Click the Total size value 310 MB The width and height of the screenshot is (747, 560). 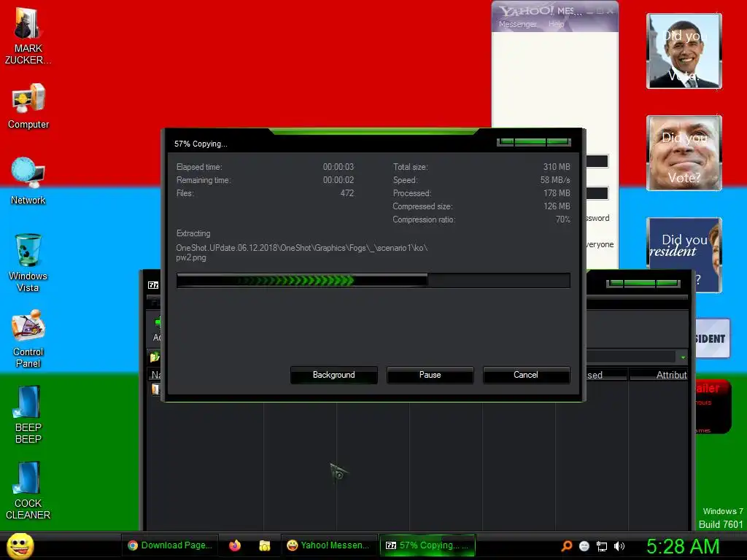(557, 167)
